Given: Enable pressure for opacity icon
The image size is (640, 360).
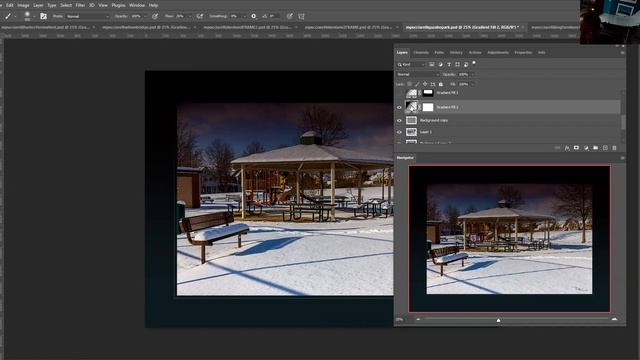Looking at the screenshot, I should [155, 16].
